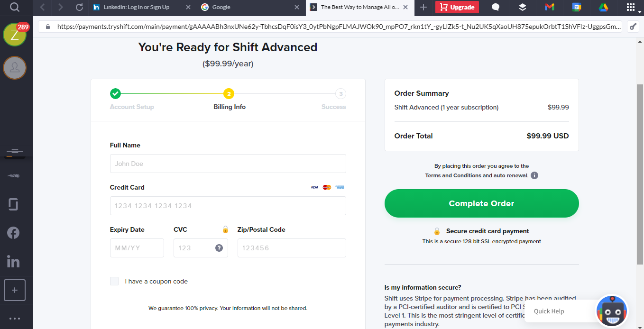Viewport: 644px width, 329px height.
Task: Reload the current page
Action: click(x=79, y=7)
